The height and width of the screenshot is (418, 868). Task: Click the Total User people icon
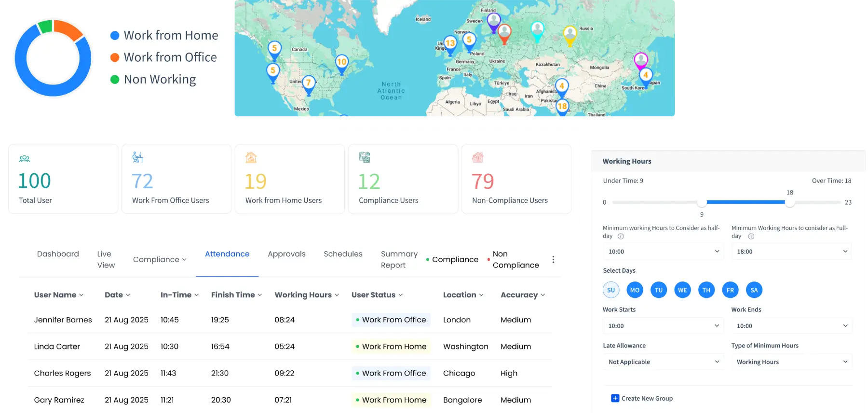tap(25, 158)
